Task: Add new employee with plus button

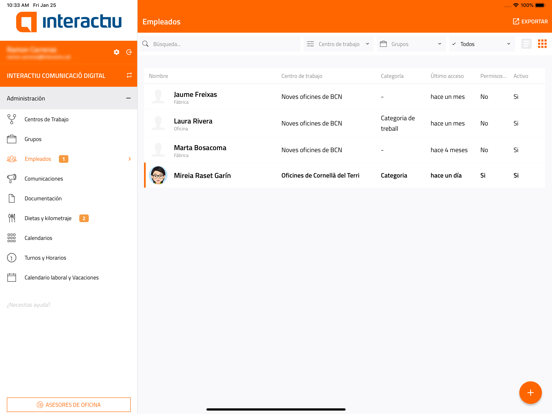Action: (530, 393)
